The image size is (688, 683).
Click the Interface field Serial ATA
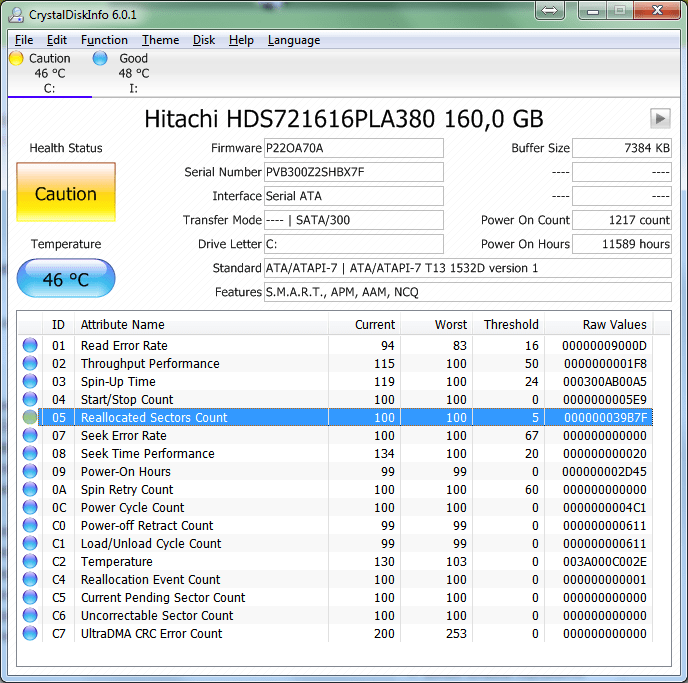pyautogui.click(x=354, y=196)
